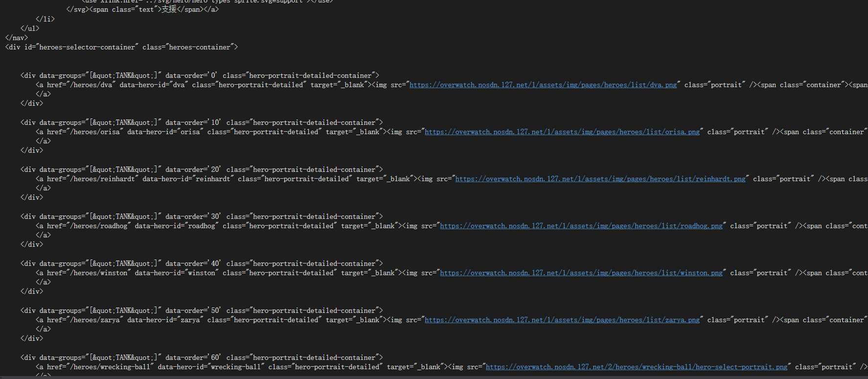Click the div line with data-order='30'
This screenshot has width=868, height=379.
click(202, 216)
